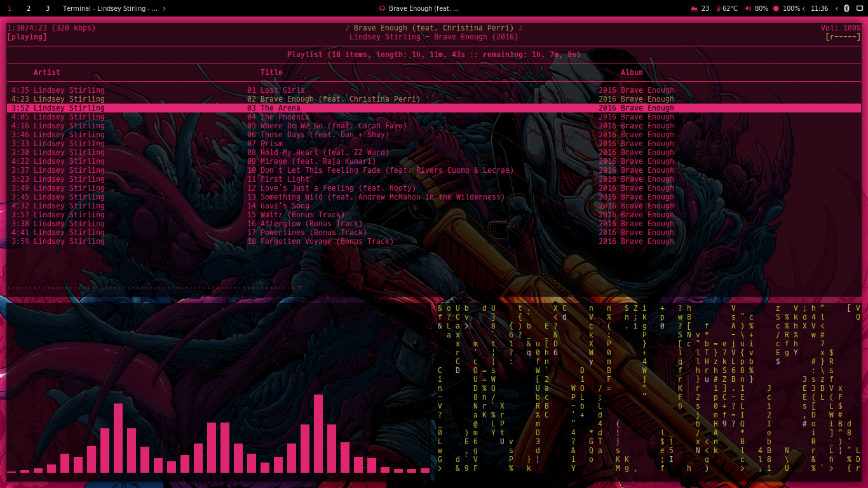Click 62°C temperature reading
The width and height of the screenshot is (868, 488).
pyautogui.click(x=730, y=8)
